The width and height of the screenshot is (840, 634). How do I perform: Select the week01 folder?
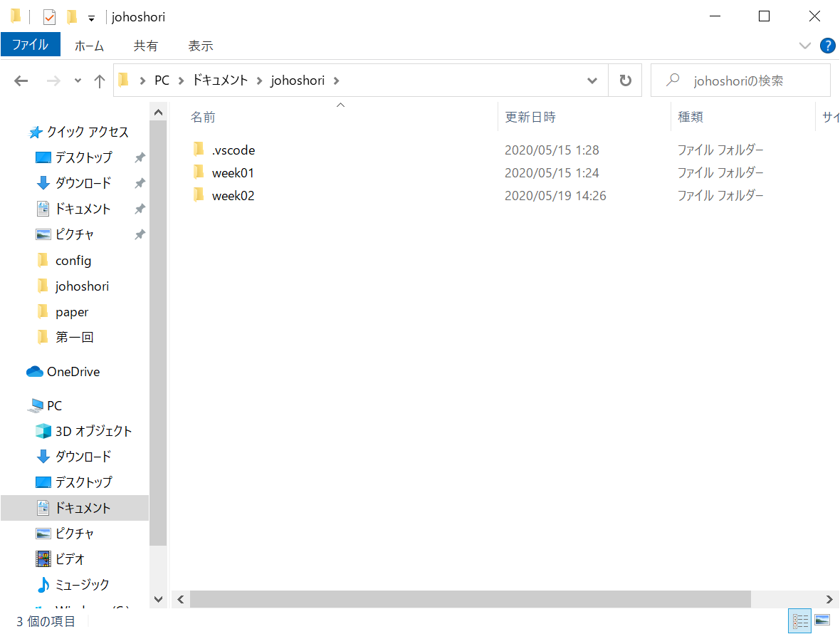(233, 173)
